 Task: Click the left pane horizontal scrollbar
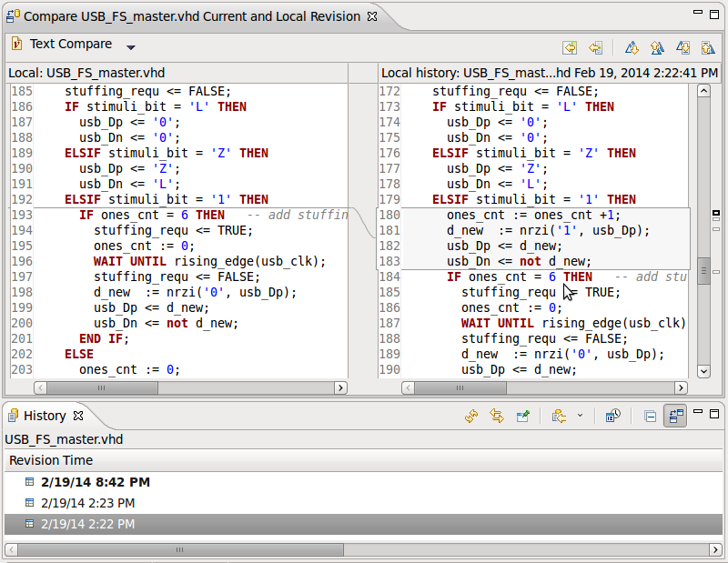pos(190,387)
